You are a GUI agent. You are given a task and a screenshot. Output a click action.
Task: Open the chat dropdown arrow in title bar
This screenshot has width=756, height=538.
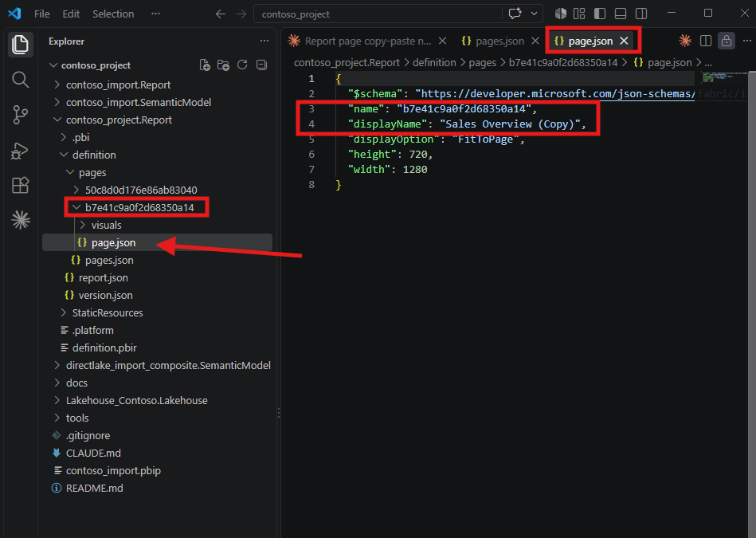tap(535, 14)
